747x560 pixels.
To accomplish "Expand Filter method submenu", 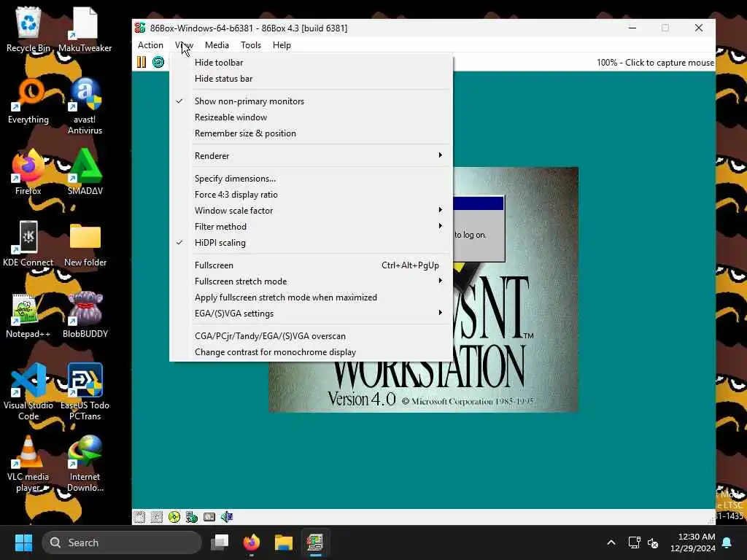I will click(311, 227).
